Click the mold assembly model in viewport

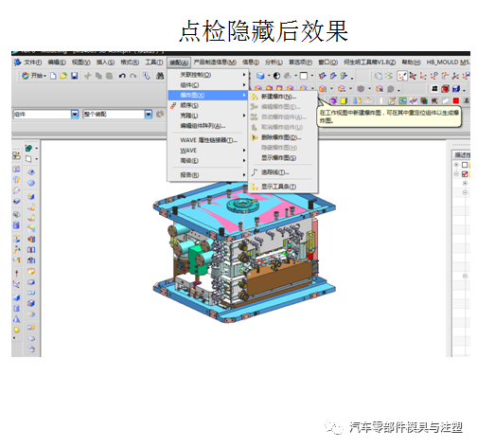click(x=244, y=252)
